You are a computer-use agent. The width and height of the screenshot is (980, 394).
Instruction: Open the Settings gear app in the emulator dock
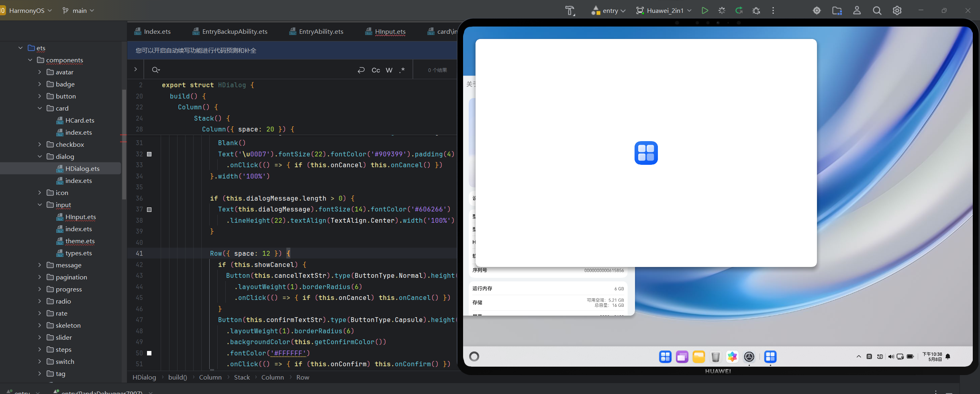[749, 357]
